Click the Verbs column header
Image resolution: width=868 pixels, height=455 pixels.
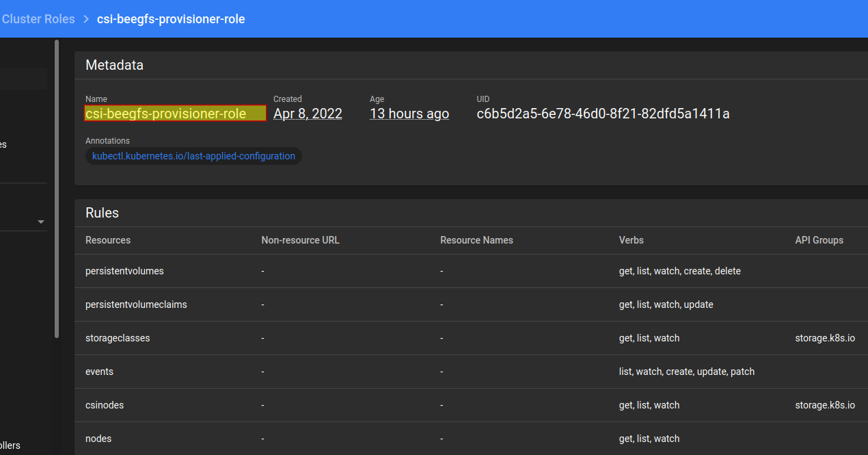[631, 240]
